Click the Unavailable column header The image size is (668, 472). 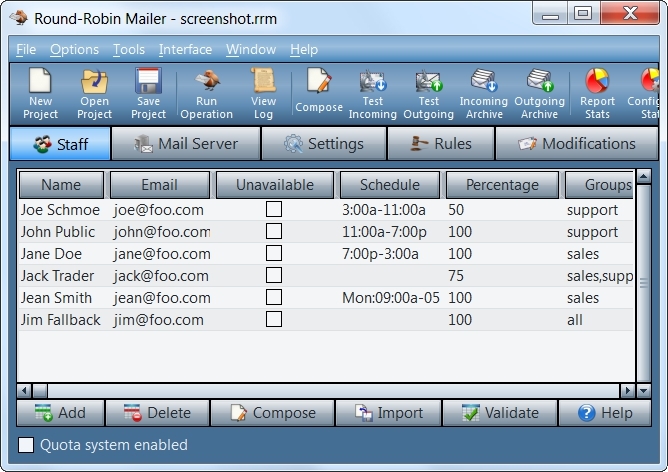point(275,185)
